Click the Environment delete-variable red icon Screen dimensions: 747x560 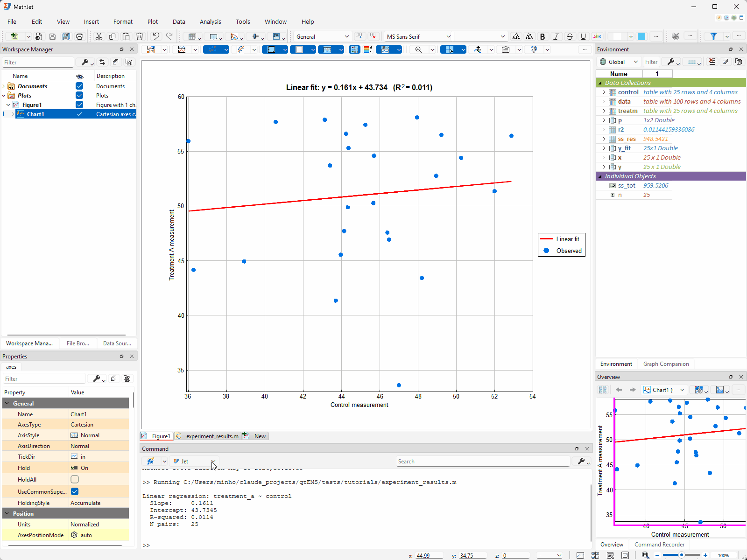click(x=712, y=62)
